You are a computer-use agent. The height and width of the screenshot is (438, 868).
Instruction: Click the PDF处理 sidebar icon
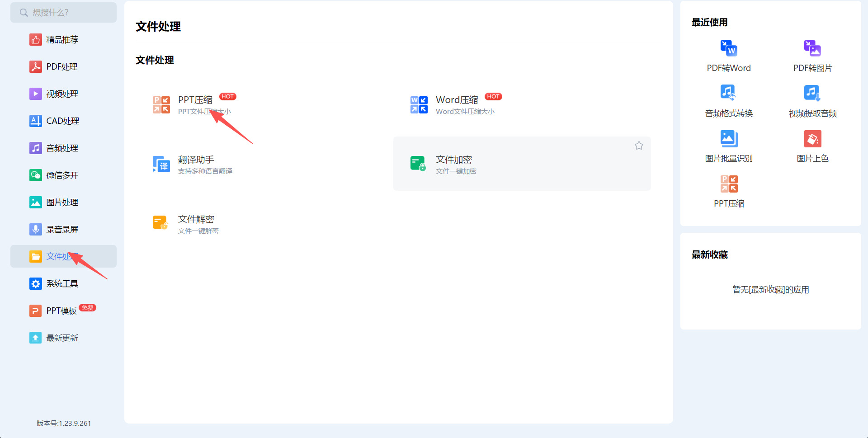pos(36,67)
